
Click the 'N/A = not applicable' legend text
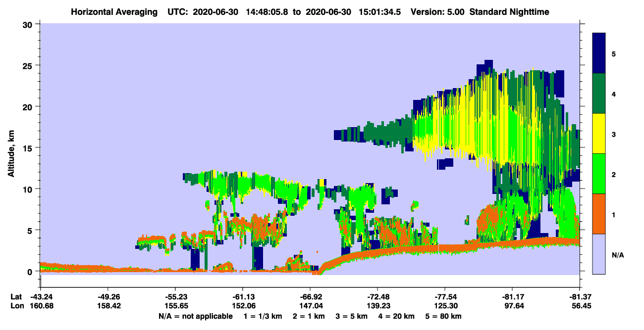[195, 316]
